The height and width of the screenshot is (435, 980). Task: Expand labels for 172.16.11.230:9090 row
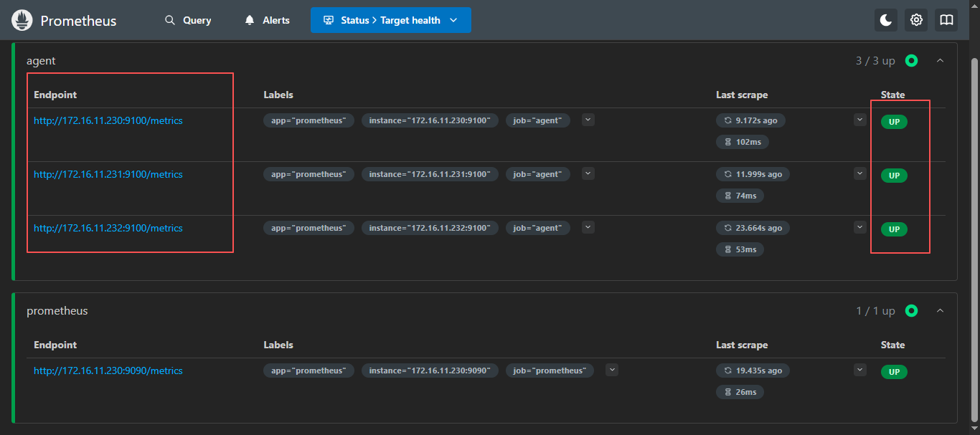[612, 370]
